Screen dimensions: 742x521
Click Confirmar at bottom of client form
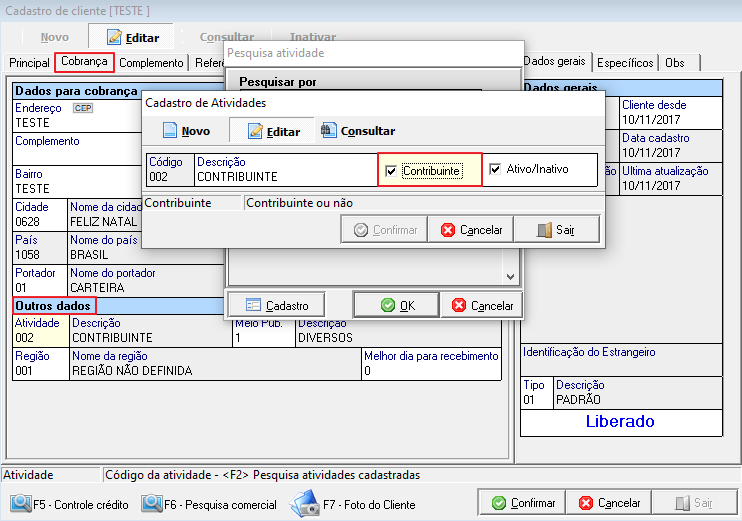pos(521,503)
